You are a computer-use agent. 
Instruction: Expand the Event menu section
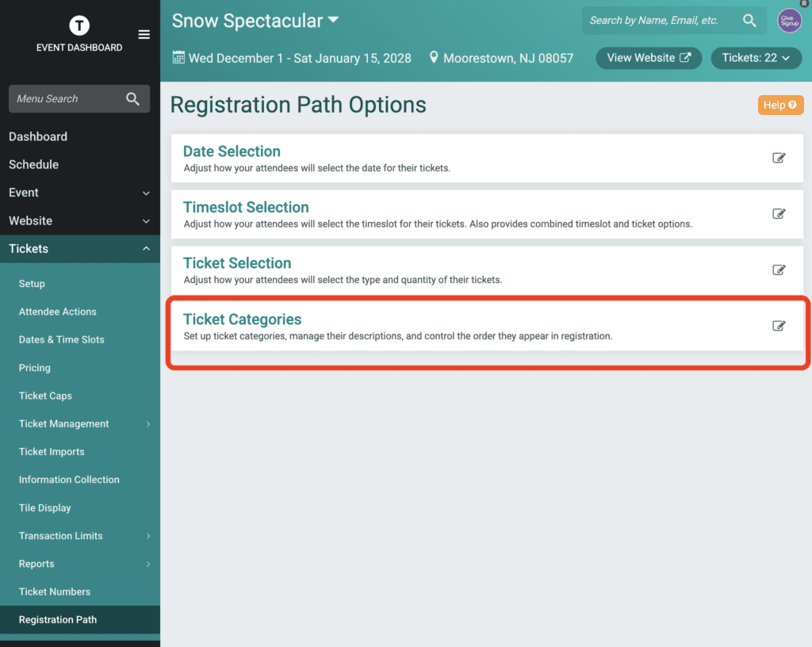tap(80, 193)
